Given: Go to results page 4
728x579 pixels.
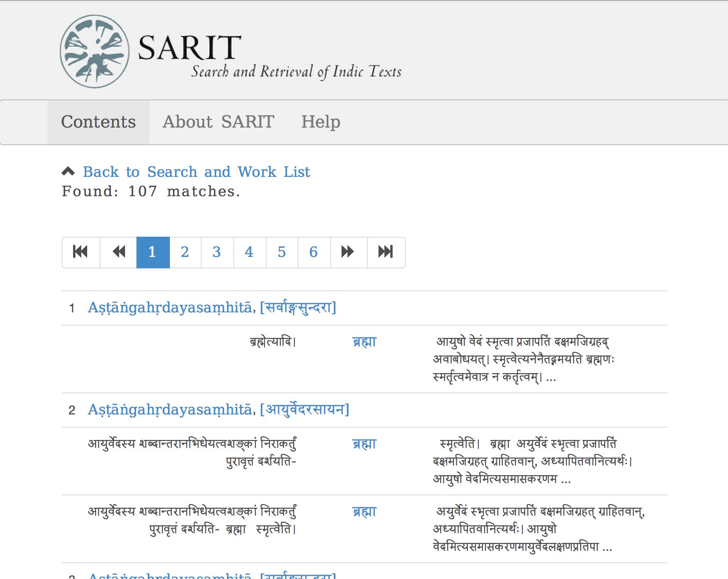Looking at the screenshot, I should coord(250,252).
